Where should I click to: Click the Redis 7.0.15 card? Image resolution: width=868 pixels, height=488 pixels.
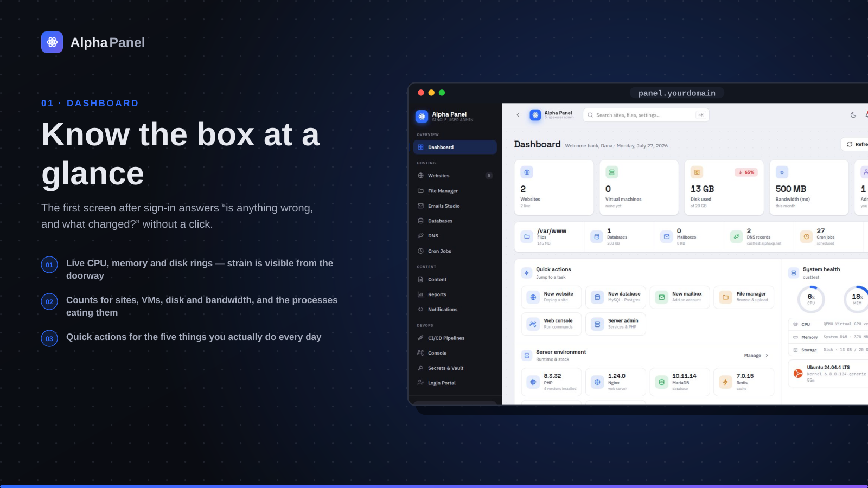click(x=744, y=382)
